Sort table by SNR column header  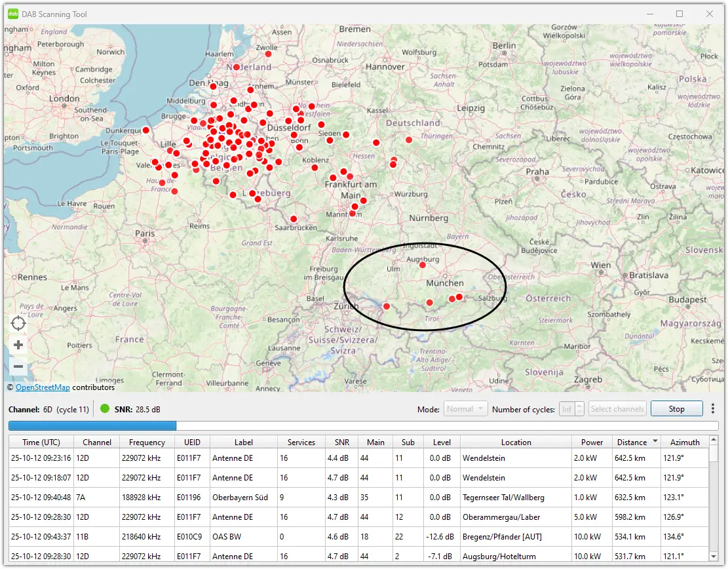click(341, 442)
